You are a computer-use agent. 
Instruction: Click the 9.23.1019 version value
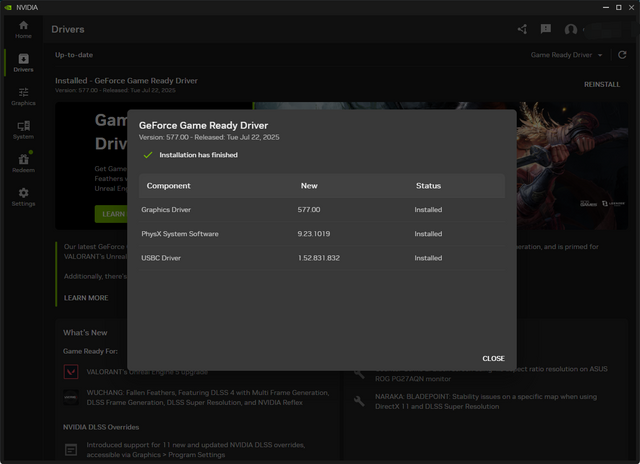click(313, 234)
